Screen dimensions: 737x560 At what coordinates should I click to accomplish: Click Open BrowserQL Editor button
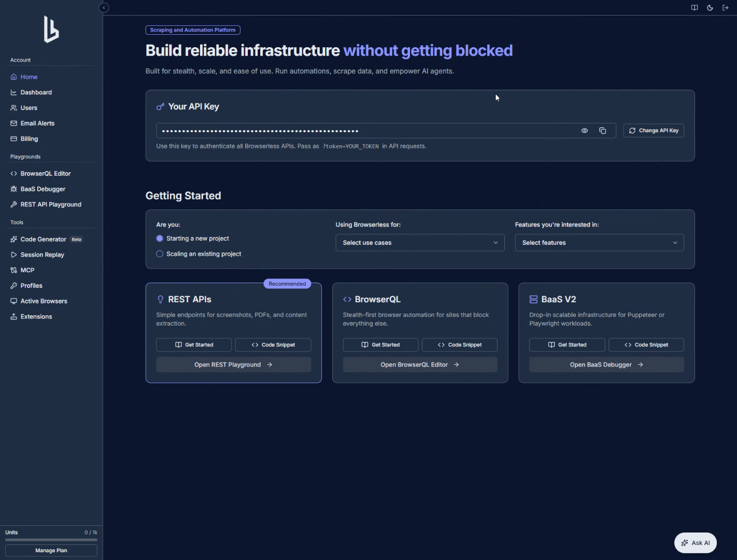(420, 365)
